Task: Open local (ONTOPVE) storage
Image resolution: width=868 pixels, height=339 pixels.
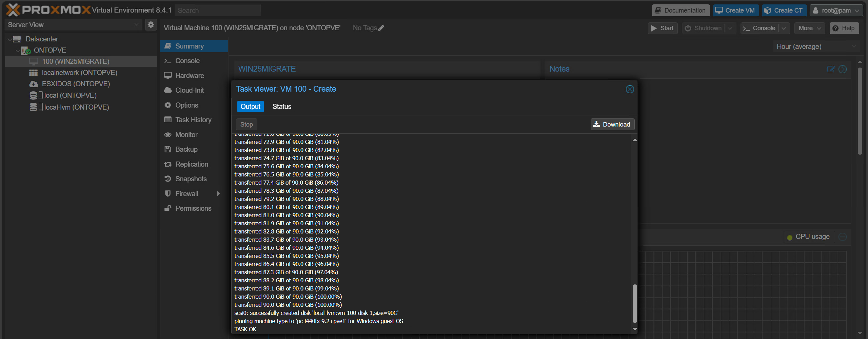Action: (70, 95)
